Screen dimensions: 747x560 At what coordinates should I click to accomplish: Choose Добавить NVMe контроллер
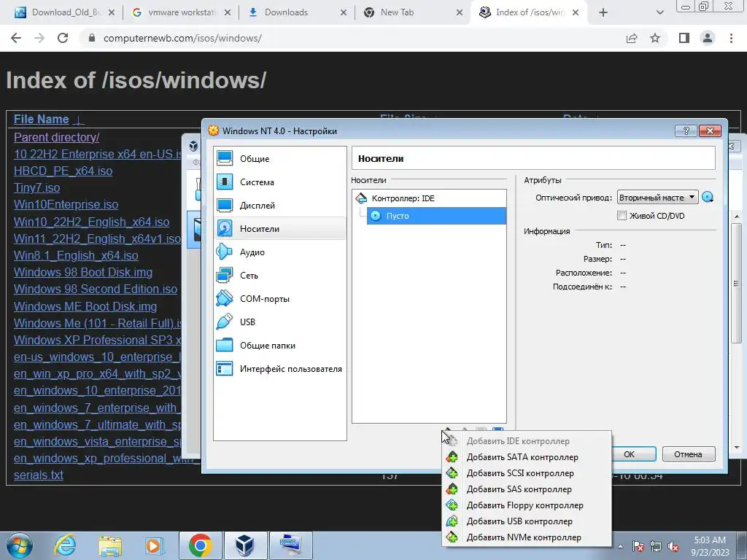pyautogui.click(x=527, y=537)
